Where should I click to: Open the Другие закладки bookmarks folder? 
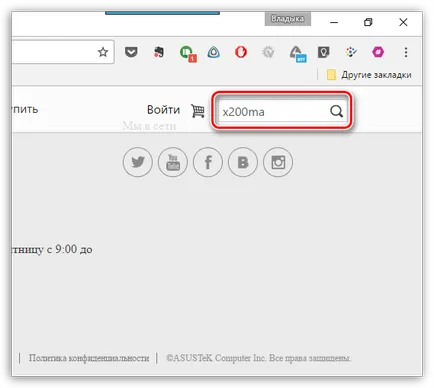click(369, 75)
